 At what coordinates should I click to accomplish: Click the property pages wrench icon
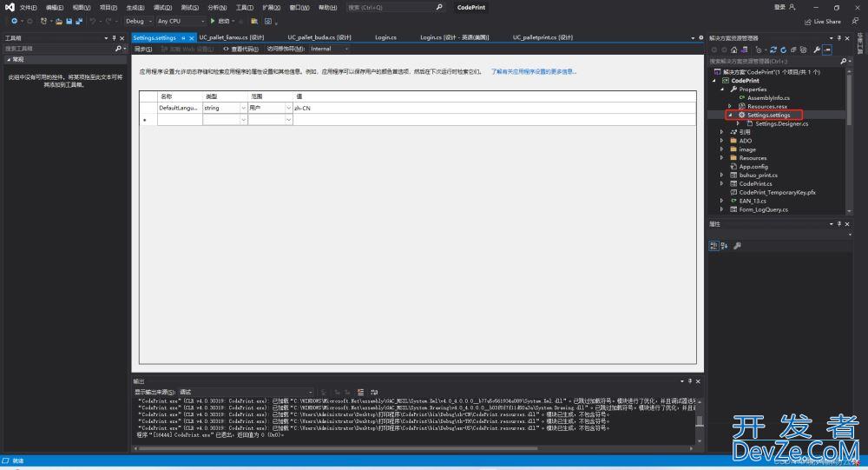point(737,246)
